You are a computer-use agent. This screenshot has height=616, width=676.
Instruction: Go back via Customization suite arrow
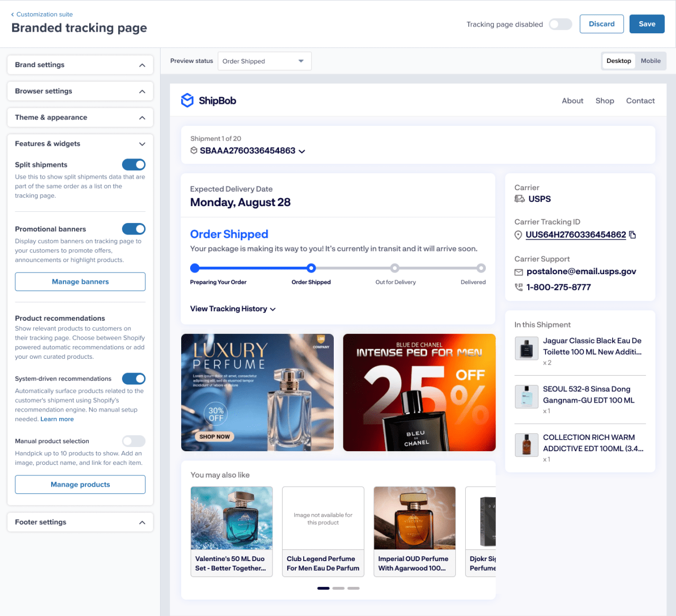[x=13, y=14]
